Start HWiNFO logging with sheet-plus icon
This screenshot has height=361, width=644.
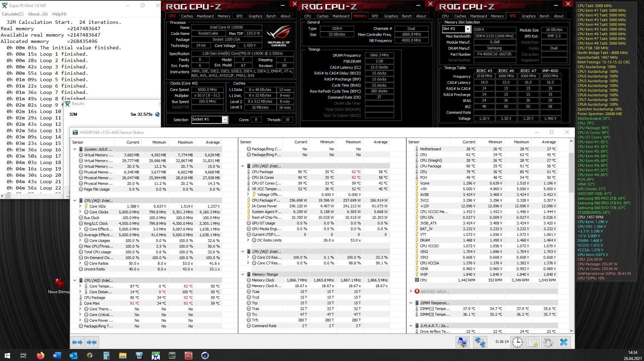pyautogui.click(x=533, y=342)
